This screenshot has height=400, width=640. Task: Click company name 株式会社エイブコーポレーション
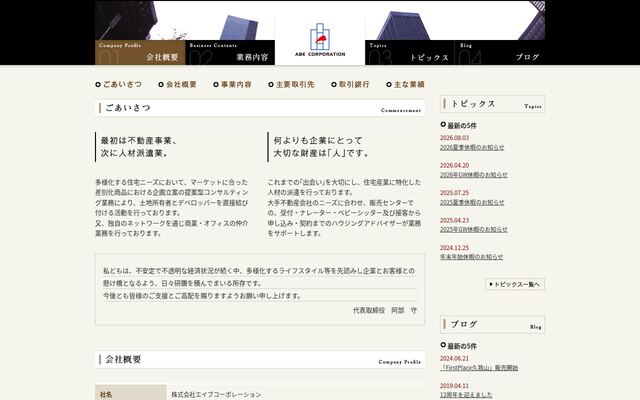[x=216, y=395]
